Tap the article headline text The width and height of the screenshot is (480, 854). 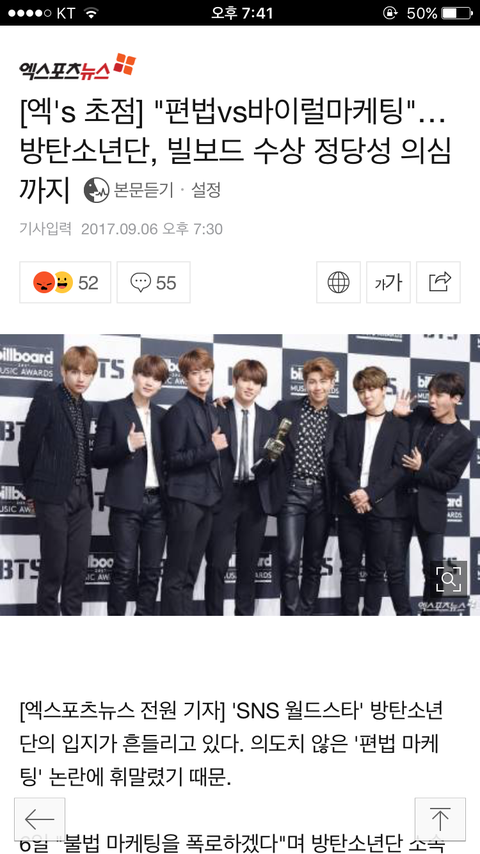pyautogui.click(x=235, y=151)
